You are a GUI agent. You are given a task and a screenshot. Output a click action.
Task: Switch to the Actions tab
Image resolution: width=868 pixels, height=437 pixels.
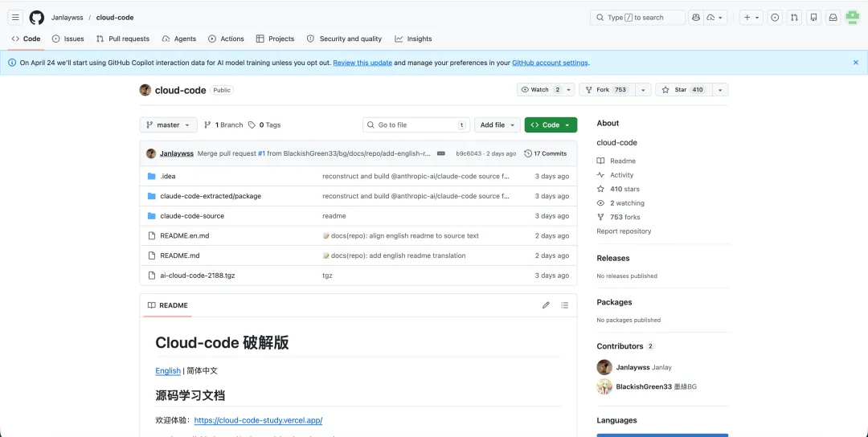point(226,39)
